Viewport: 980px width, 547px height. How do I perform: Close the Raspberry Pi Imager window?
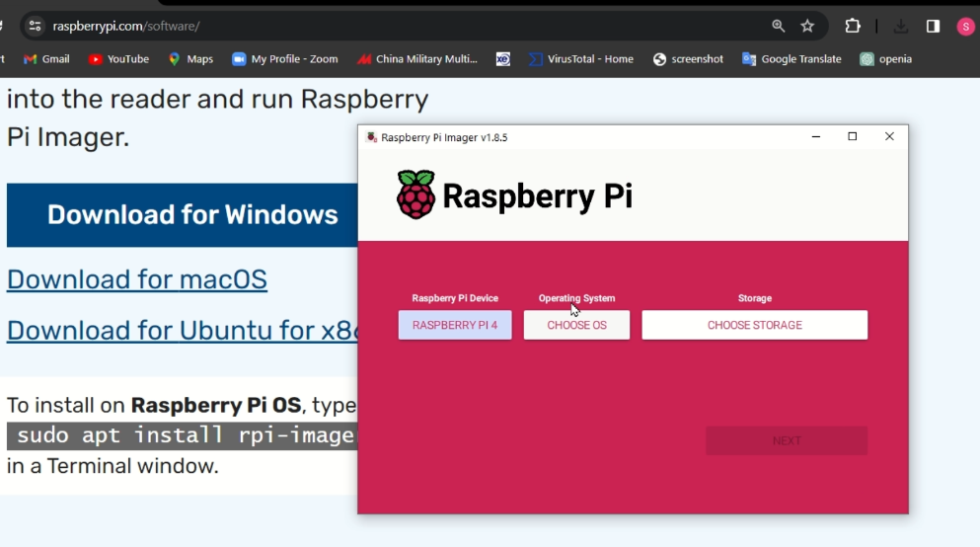point(889,137)
